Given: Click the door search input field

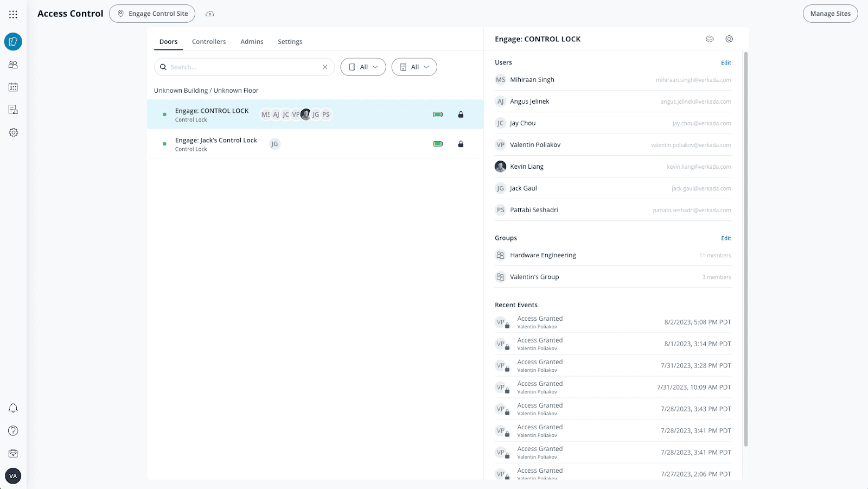Looking at the screenshot, I should click(x=244, y=67).
